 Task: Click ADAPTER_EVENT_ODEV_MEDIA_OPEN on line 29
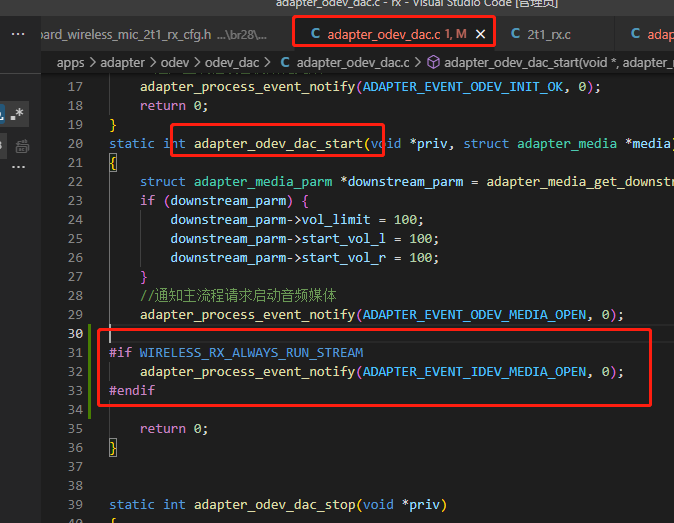pos(474,315)
